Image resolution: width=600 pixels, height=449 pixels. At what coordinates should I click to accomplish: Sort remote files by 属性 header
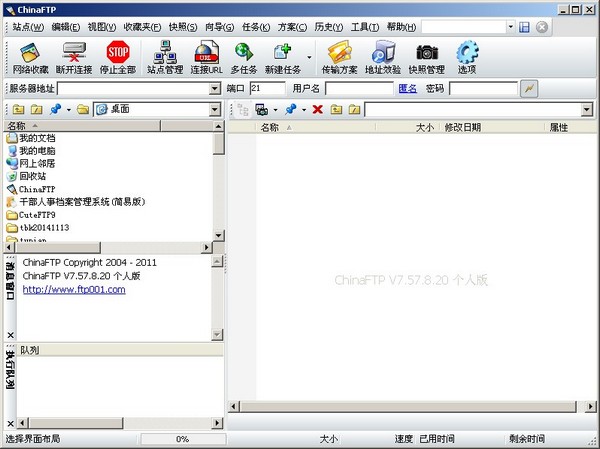pos(570,127)
